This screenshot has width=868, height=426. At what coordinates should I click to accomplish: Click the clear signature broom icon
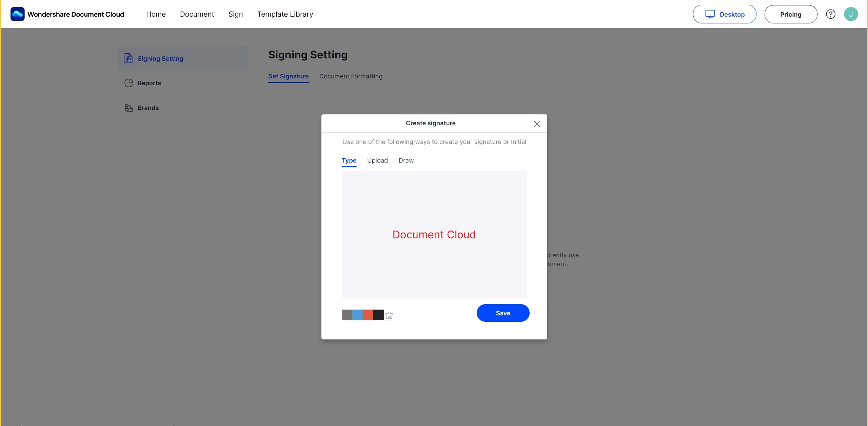[389, 315]
